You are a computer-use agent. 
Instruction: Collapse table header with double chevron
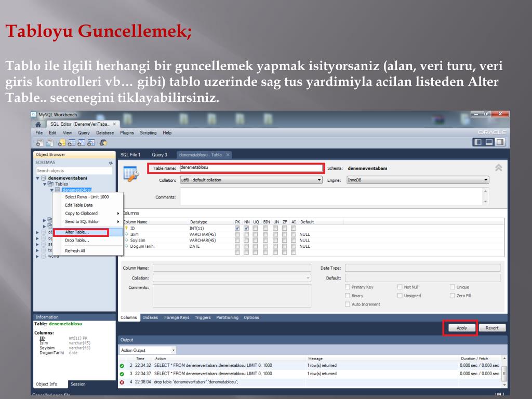click(x=498, y=168)
